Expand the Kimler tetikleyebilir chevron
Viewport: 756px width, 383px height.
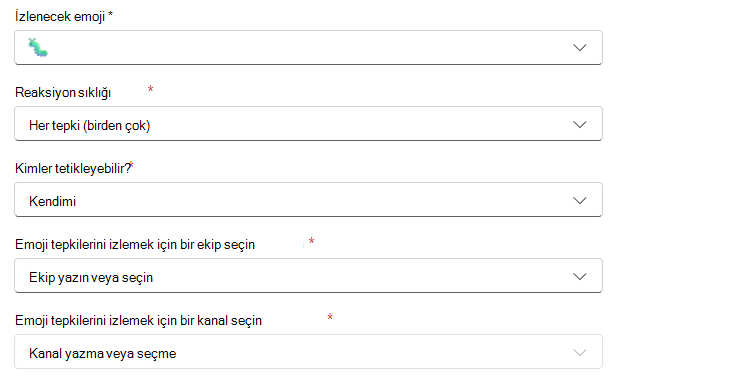[580, 200]
